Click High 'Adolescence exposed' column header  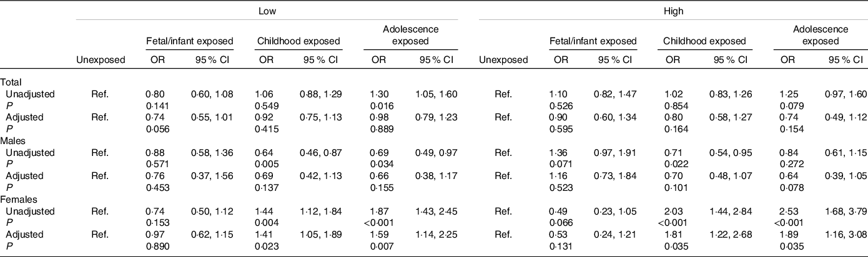pyautogui.click(x=819, y=36)
